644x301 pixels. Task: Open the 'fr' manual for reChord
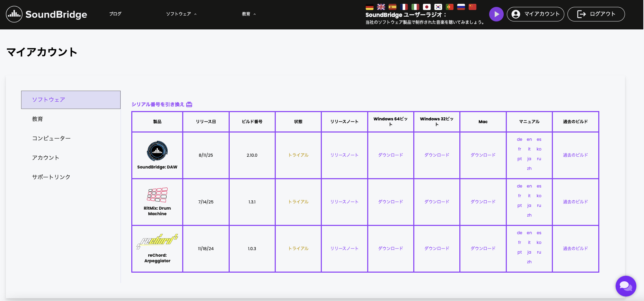tap(520, 243)
